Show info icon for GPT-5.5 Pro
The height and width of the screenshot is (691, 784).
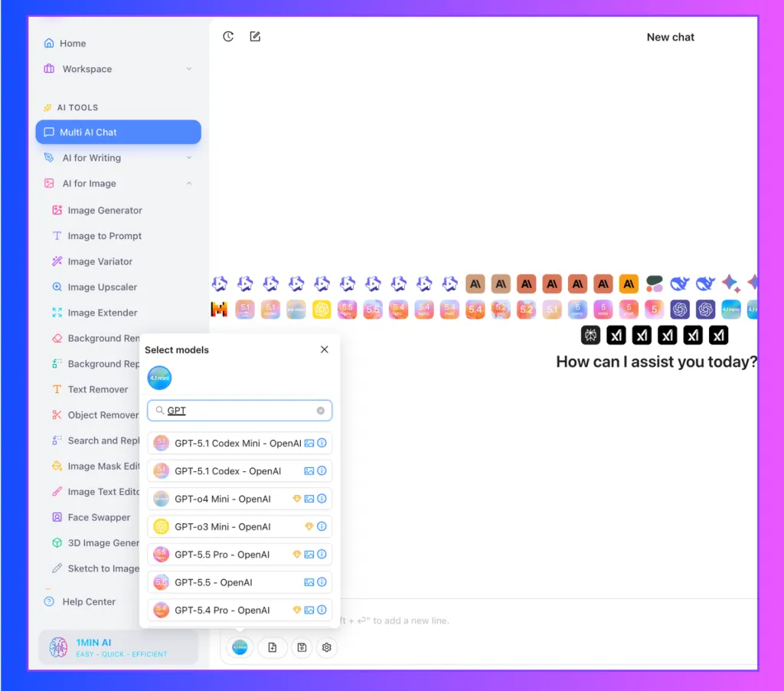coord(322,555)
